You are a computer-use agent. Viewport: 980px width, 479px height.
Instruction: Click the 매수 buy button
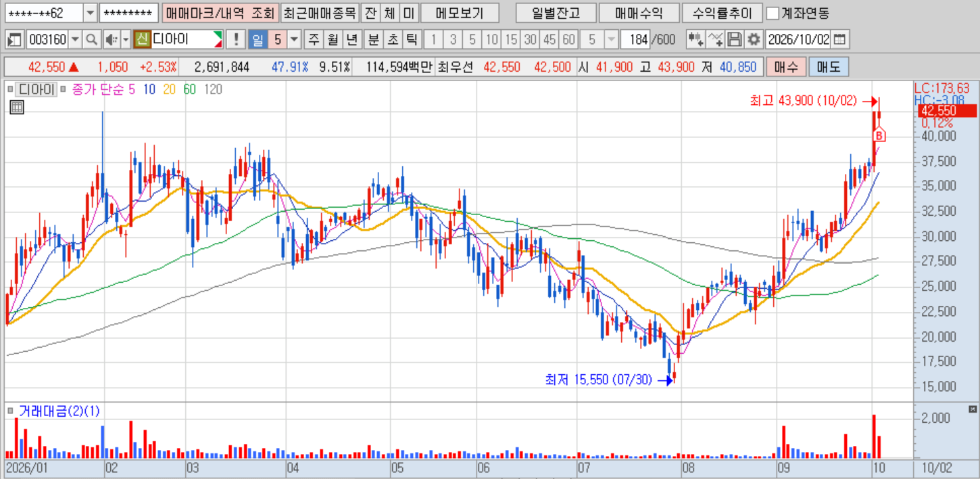click(x=785, y=67)
